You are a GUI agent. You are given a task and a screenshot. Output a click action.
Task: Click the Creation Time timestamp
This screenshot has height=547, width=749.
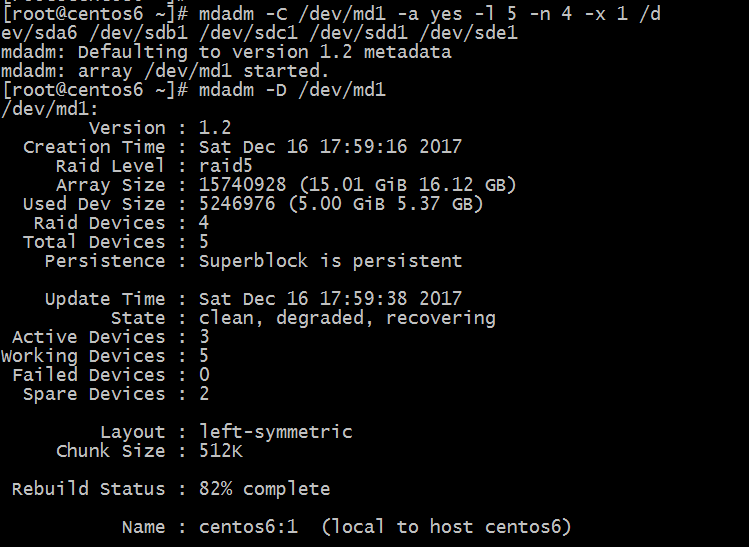coord(330,147)
